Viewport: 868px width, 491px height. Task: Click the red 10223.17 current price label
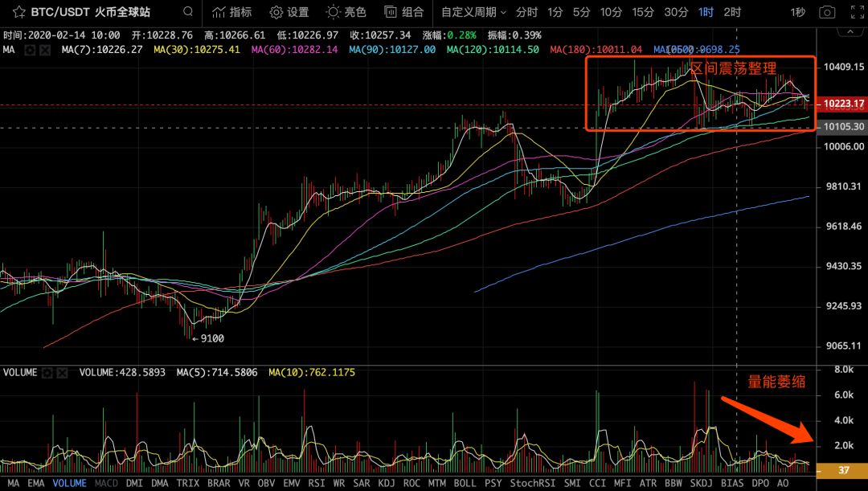842,104
